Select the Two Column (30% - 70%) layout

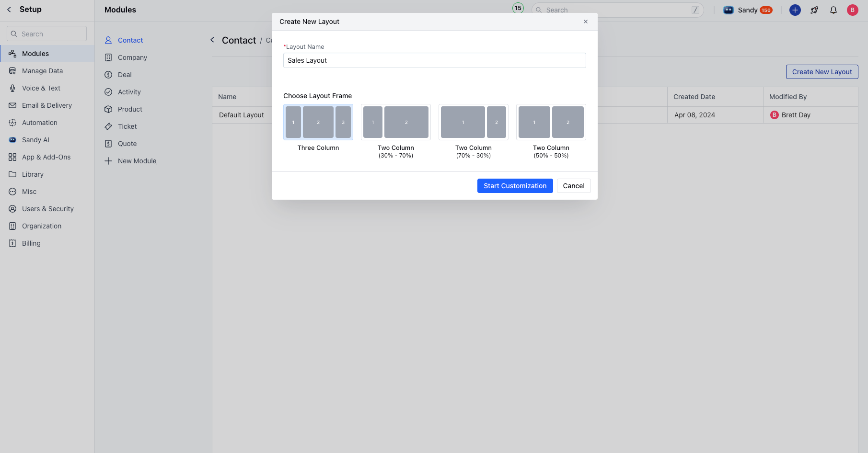[x=395, y=122]
